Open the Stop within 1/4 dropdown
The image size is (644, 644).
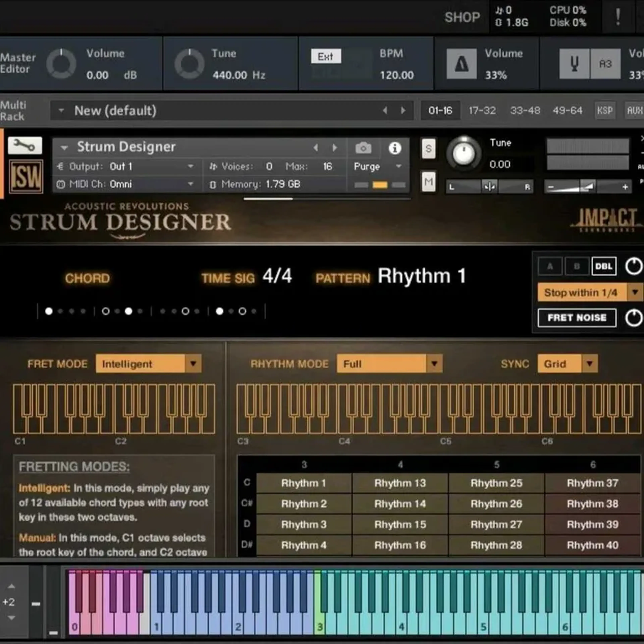(x=590, y=292)
